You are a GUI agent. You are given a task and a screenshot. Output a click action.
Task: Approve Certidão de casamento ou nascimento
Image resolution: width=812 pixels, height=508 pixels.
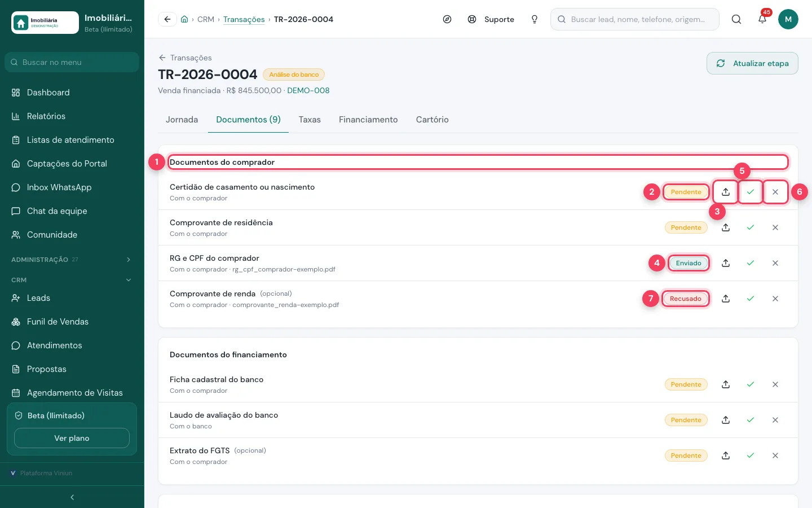pos(751,192)
